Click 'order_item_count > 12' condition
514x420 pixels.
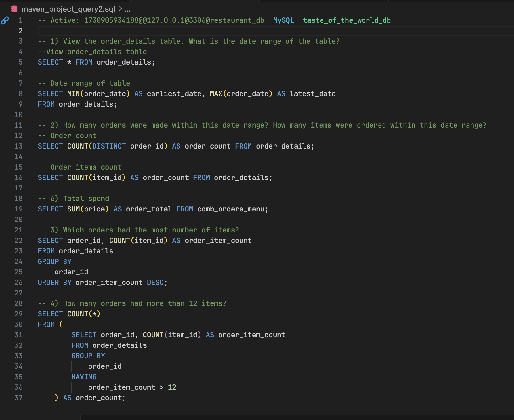tap(132, 387)
